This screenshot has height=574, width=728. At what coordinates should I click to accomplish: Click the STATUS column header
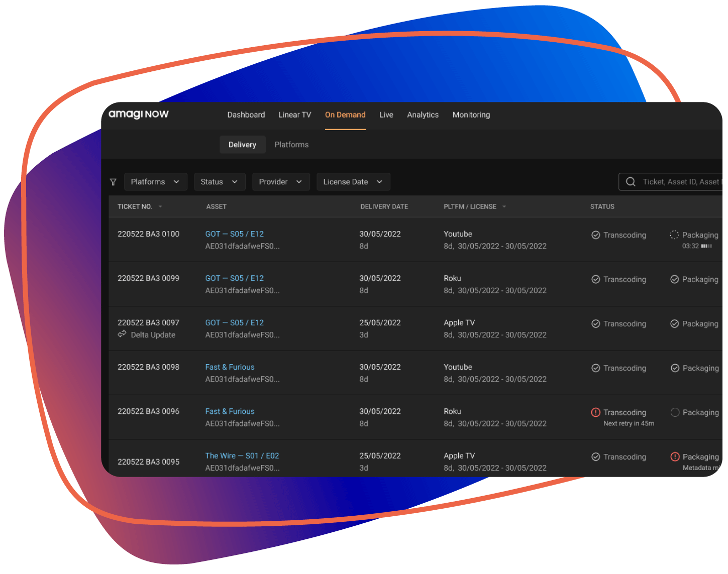602,207
